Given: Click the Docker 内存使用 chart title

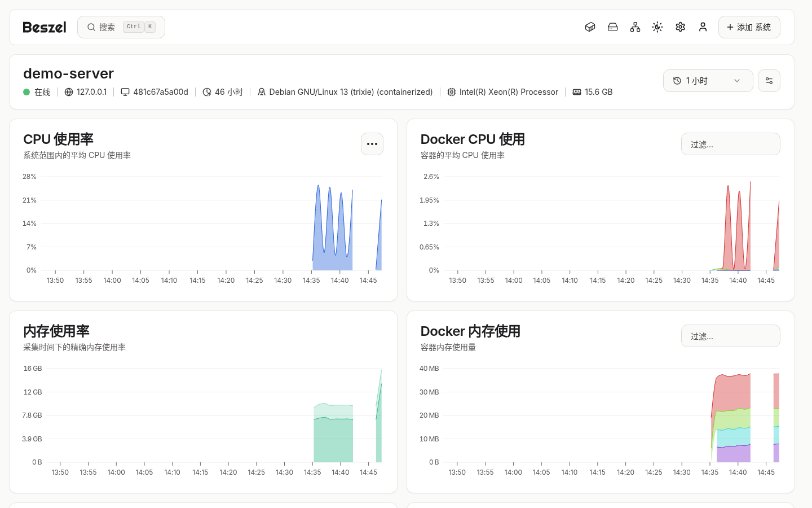Looking at the screenshot, I should (x=470, y=331).
